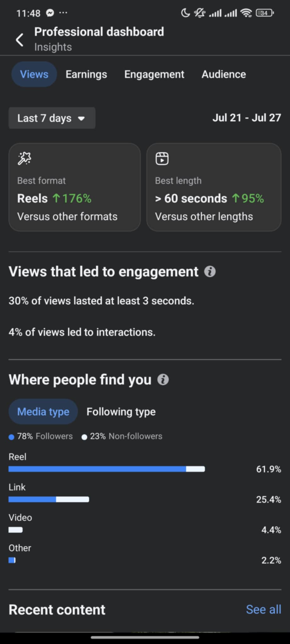Switch to the Engagement tab
The image size is (290, 644).
pos(154,74)
